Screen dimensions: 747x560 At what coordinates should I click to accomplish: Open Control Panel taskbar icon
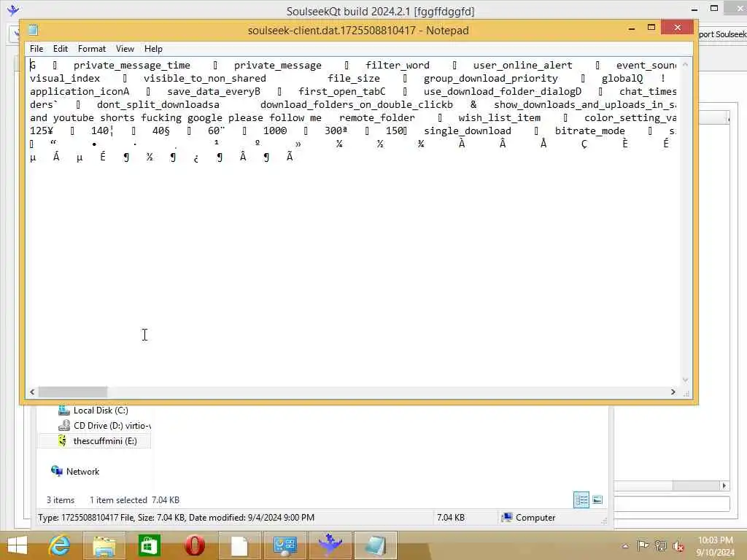pyautogui.click(x=285, y=545)
